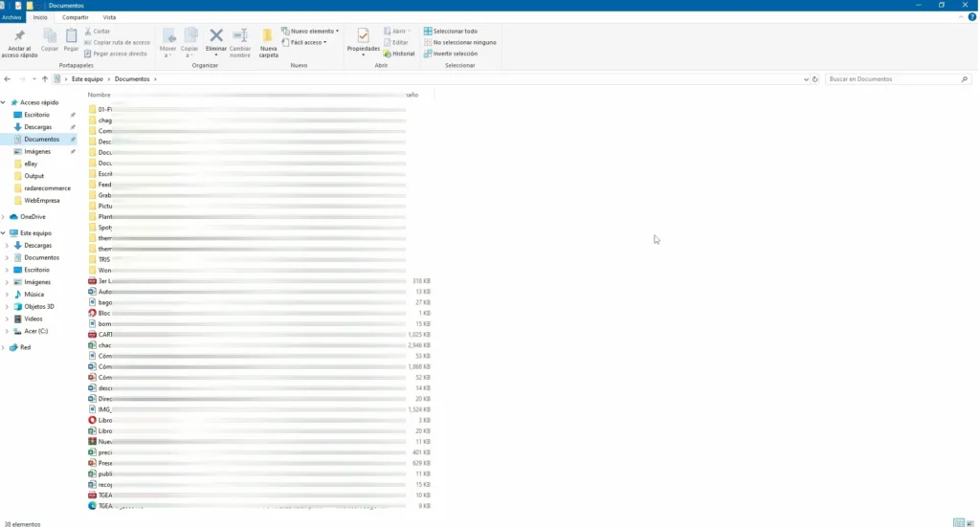The width and height of the screenshot is (980, 527).
Task: Sort by the Nombre column header
Action: (99, 95)
